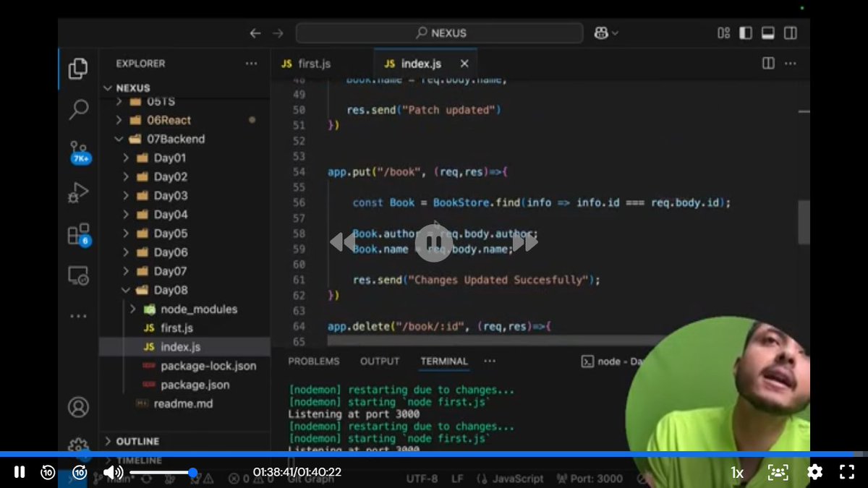Screen dimensions: 868x488
Task: Pause the video from bottom control bar
Action: click(20, 472)
